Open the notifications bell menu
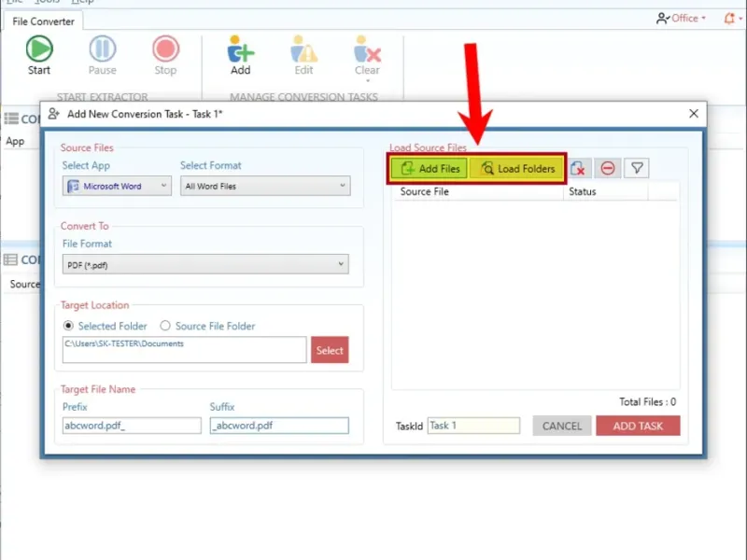747x560 pixels. click(x=733, y=18)
